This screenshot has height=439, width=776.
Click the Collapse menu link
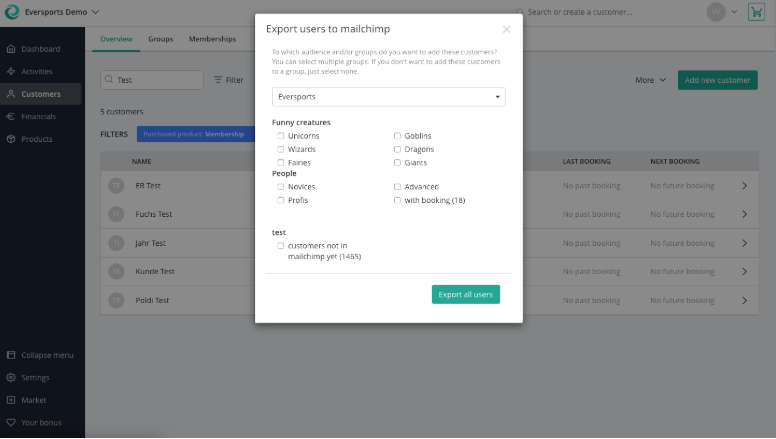pyautogui.click(x=47, y=355)
